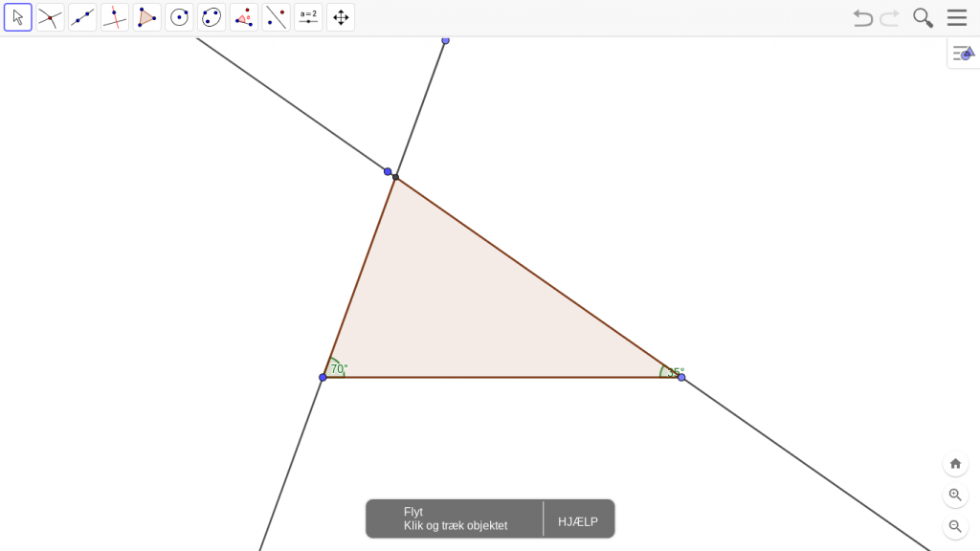Undo the last action
This screenshot has width=980, height=551.
(x=862, y=17)
